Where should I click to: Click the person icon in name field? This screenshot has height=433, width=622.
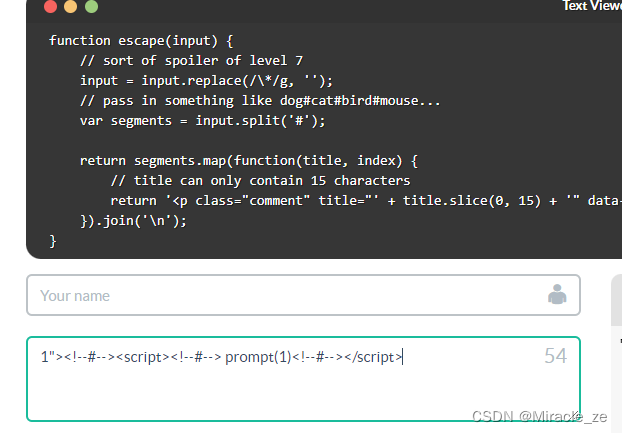point(557,294)
